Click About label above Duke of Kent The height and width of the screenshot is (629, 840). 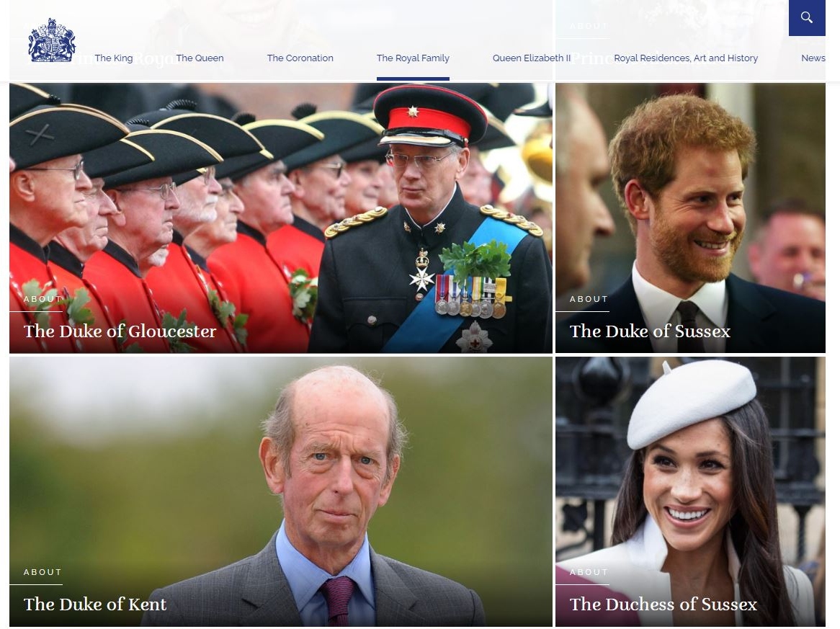point(43,572)
